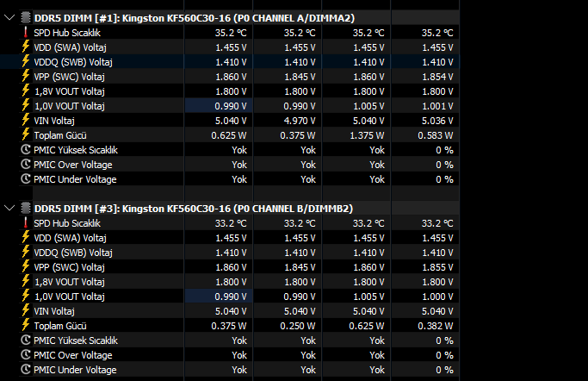The image size is (588, 381).
Task: Collapse the DDR5 DIMM #1 sensor group
Action: click(9, 17)
